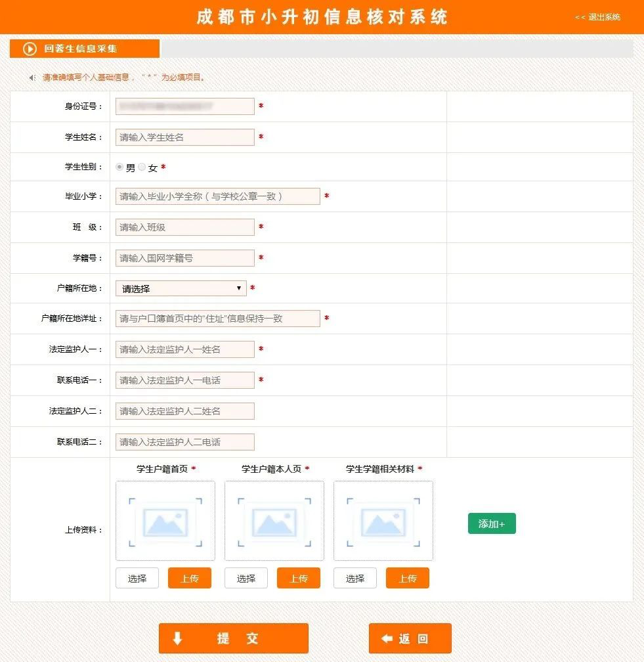
Task: Focus the 班级 input field
Action: (185, 227)
